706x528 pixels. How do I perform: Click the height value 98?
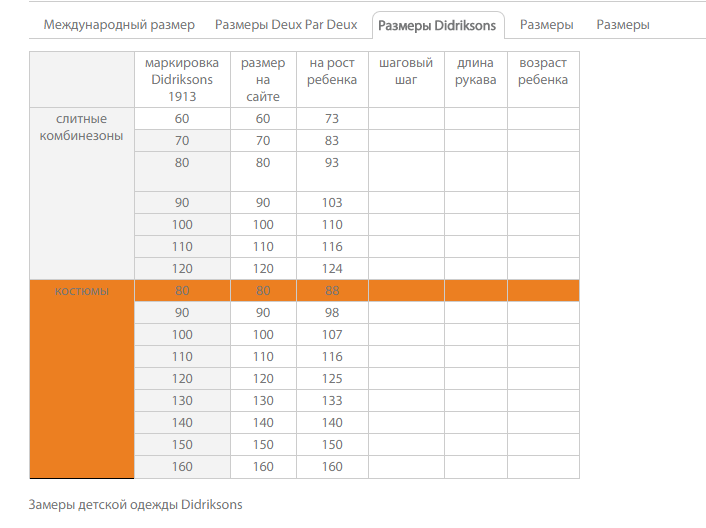(332, 313)
